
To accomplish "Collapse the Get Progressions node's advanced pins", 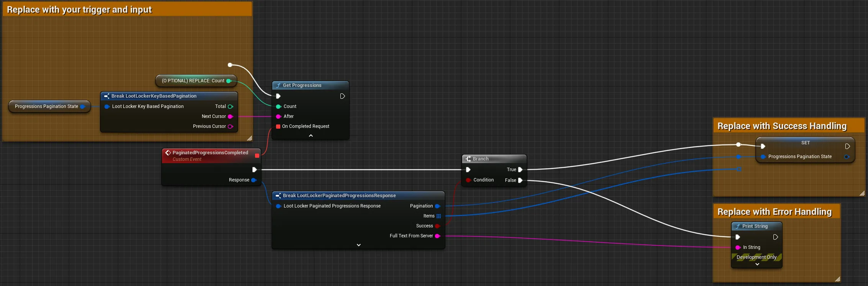I will coord(311,136).
